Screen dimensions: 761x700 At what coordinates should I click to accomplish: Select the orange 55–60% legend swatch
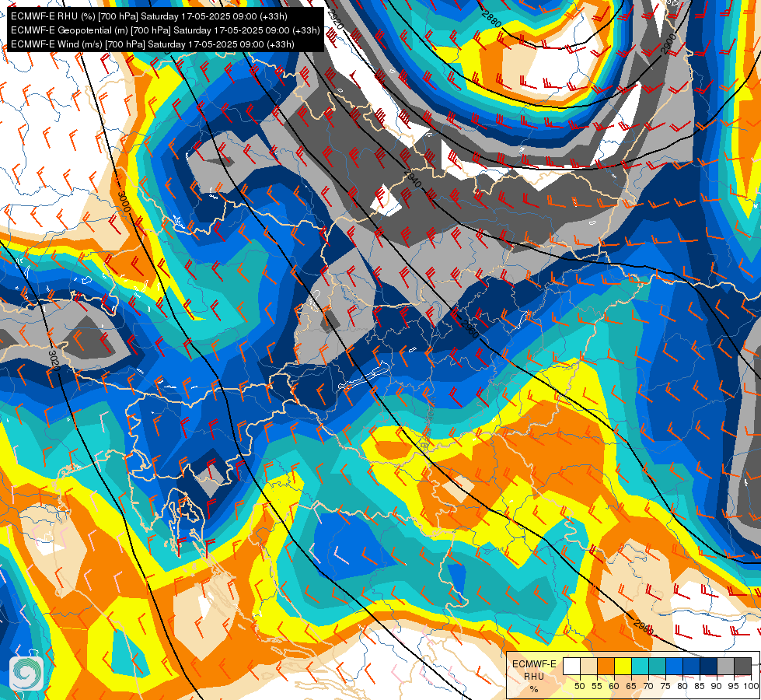point(606,667)
